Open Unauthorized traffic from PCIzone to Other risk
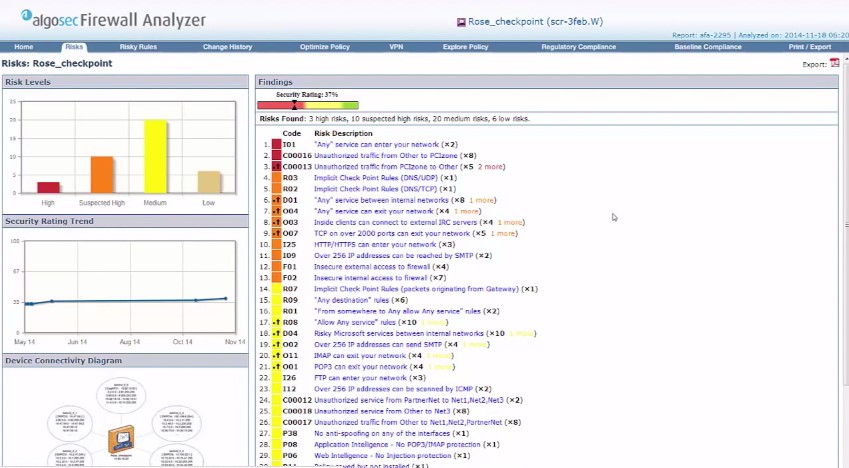Viewport: 849px width, 468px height. pos(386,167)
